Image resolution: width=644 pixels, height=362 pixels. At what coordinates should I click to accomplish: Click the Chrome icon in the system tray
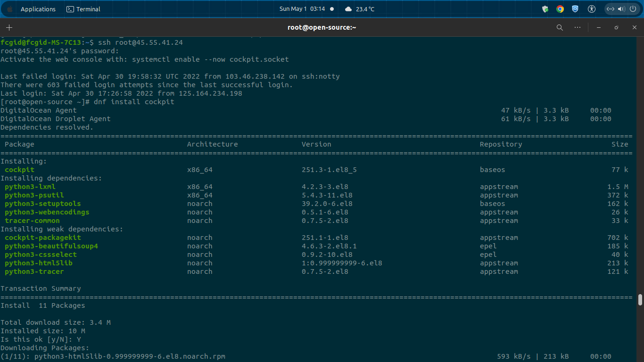pyautogui.click(x=560, y=9)
